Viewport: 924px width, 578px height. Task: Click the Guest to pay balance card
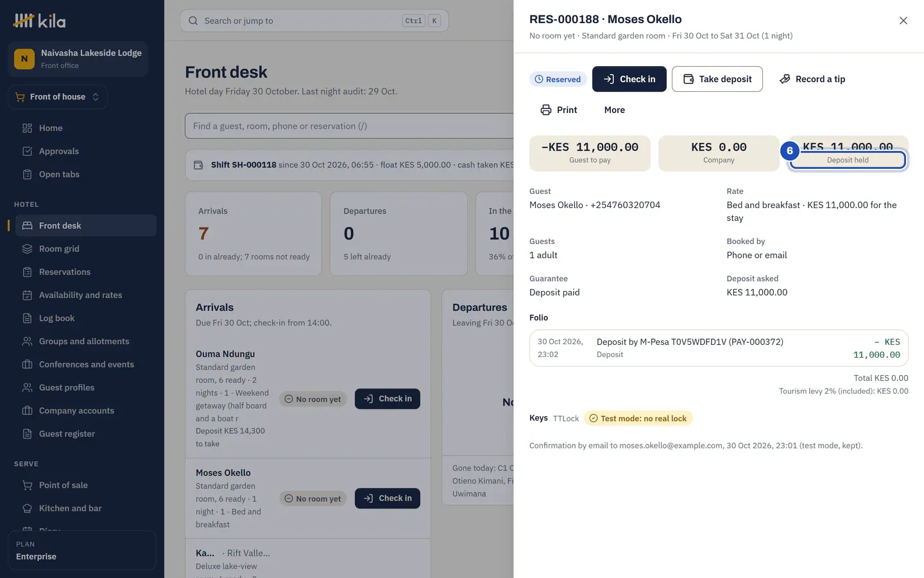pos(590,153)
